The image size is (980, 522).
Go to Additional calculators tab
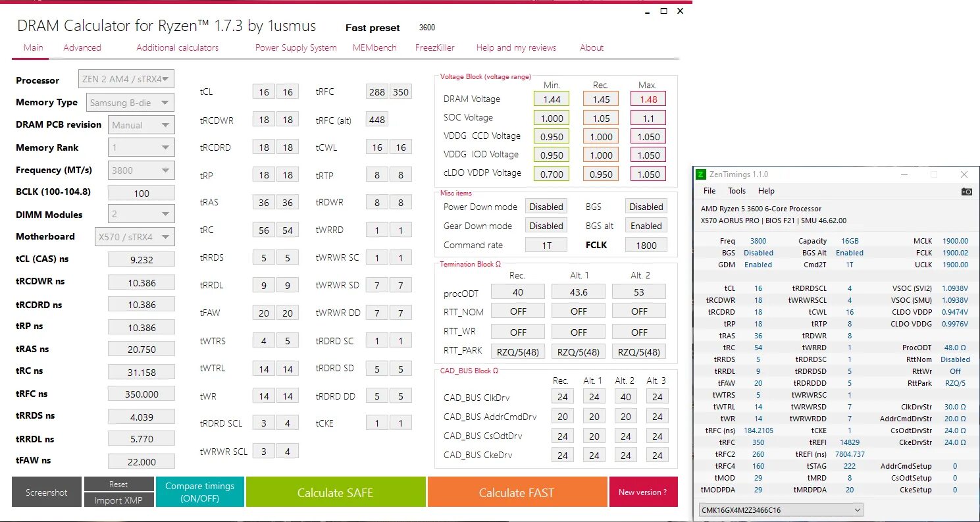pos(178,47)
